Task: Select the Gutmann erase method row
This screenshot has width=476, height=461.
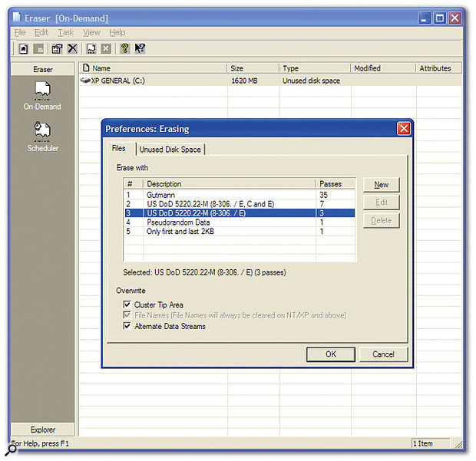Action: [240, 195]
